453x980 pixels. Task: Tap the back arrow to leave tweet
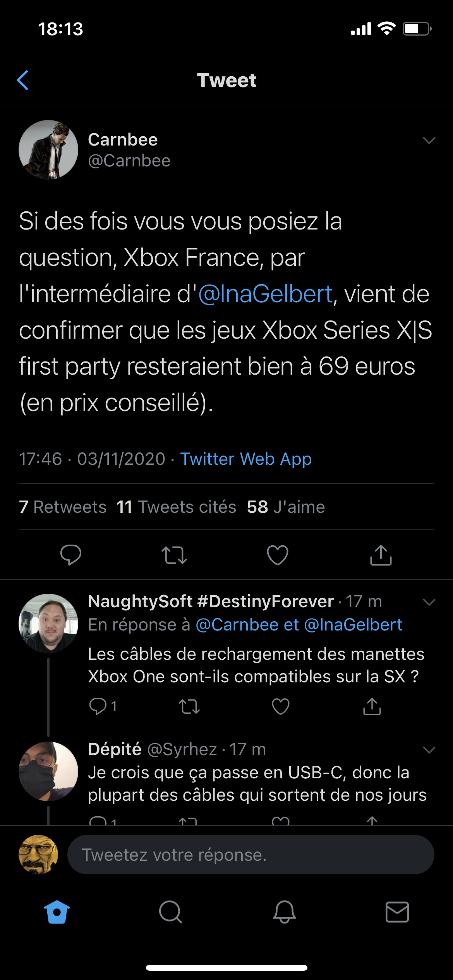tap(23, 80)
